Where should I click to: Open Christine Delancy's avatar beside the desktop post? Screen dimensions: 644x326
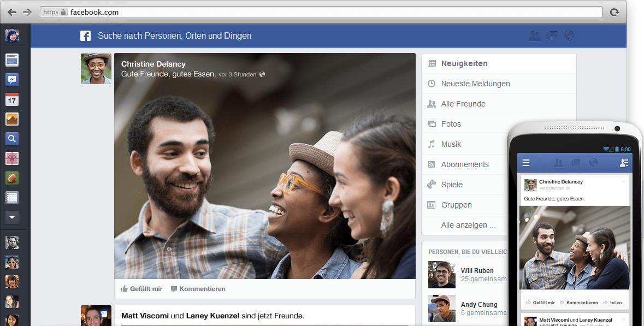pos(96,69)
